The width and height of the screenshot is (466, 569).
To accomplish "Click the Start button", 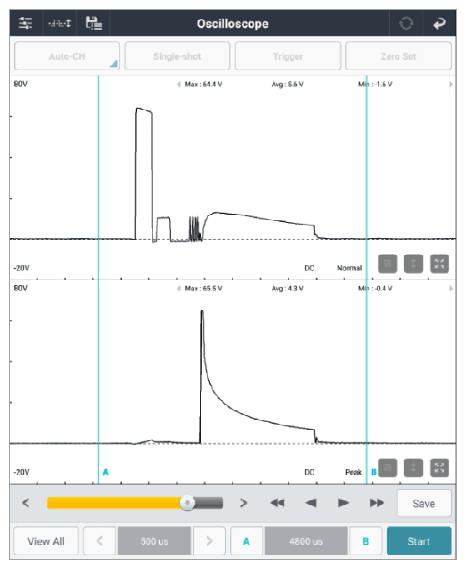I will tap(419, 541).
